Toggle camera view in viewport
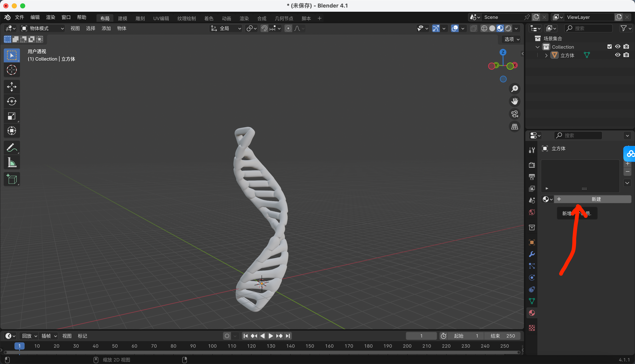635x364 pixels. click(x=515, y=114)
